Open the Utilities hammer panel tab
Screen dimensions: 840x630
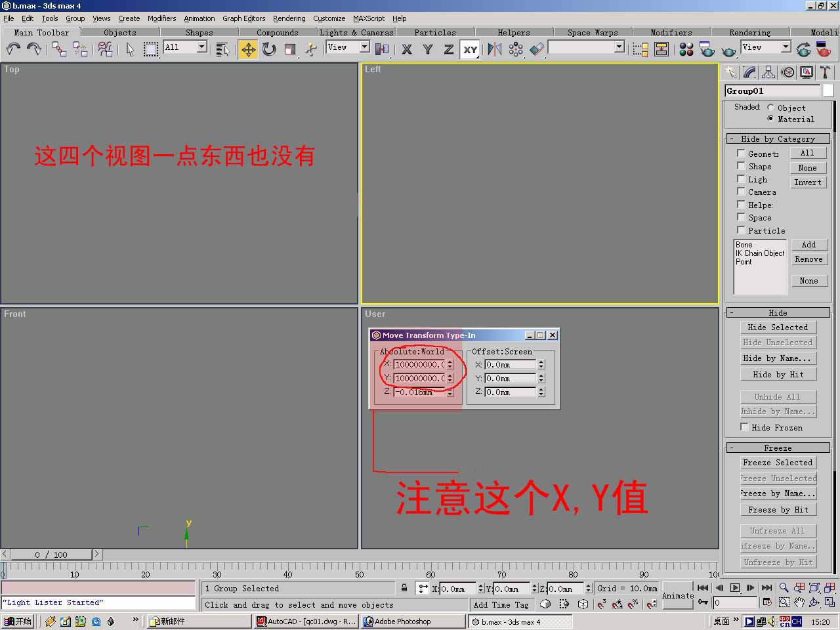click(825, 72)
